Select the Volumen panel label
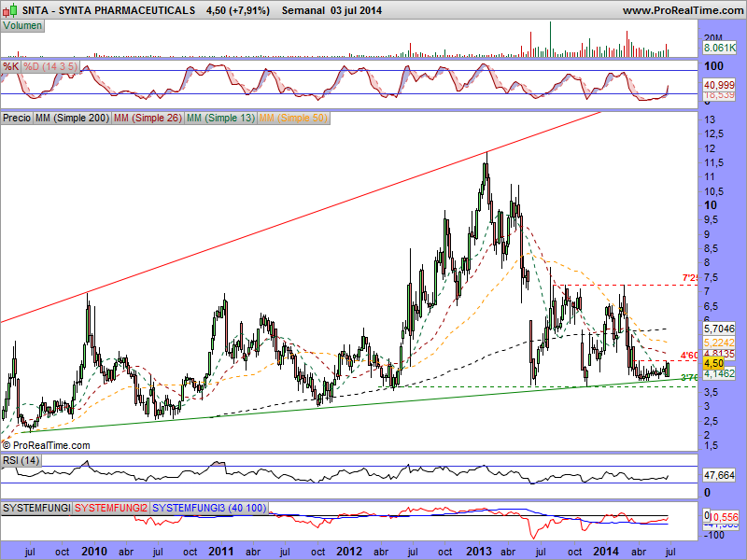This screenshot has height=560, width=747. tap(22, 26)
